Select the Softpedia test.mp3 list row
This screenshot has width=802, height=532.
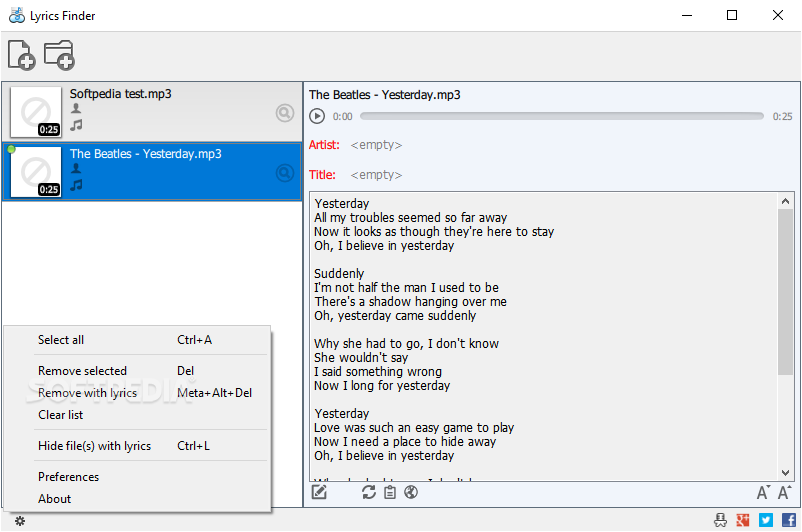[x=152, y=112]
